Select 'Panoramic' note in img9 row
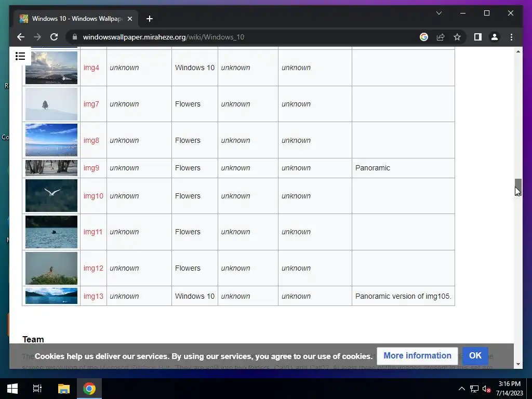 click(373, 168)
